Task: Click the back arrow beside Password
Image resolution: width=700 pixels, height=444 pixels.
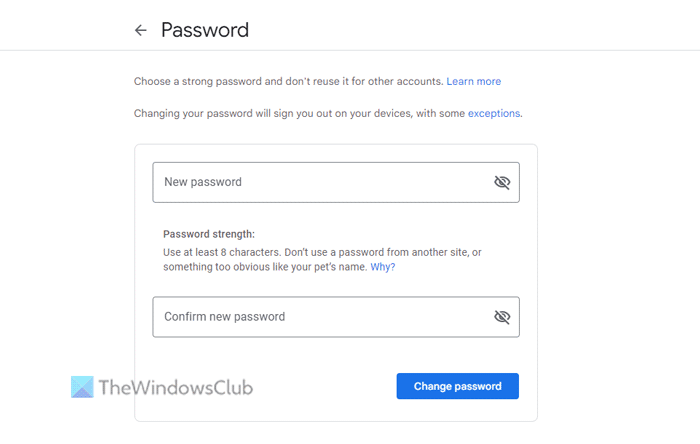Action: click(x=141, y=30)
